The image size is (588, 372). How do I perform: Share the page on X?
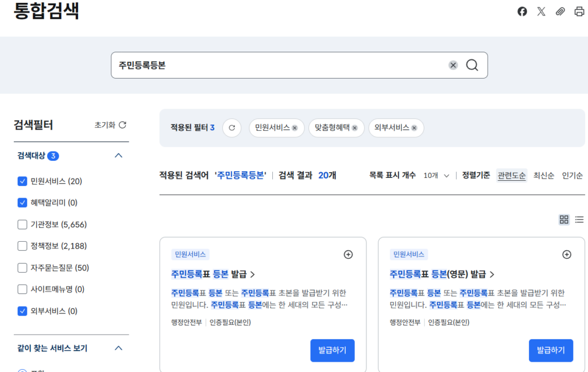coord(541,11)
